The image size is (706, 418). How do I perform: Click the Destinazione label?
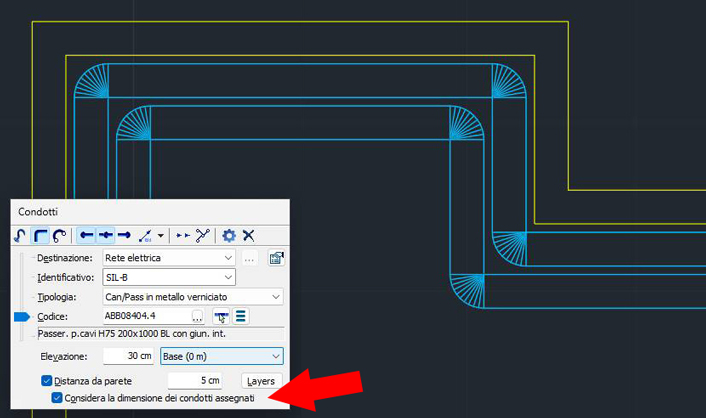tap(65, 258)
